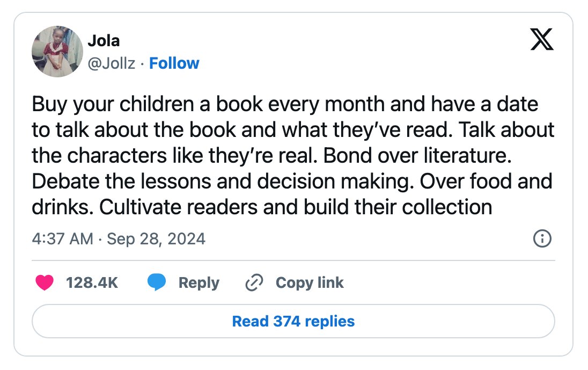Select the Reply text label
This screenshot has height=370, width=588.
[199, 283]
